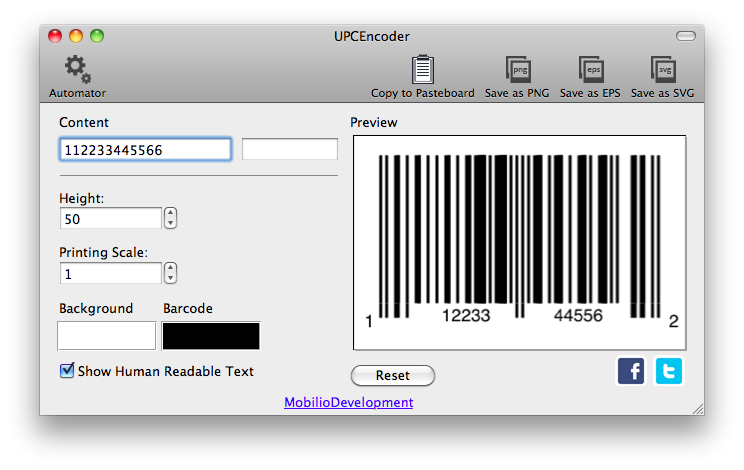Viewport: 744px width, 470px height.
Task: Close the window with the red button
Action: tap(55, 36)
